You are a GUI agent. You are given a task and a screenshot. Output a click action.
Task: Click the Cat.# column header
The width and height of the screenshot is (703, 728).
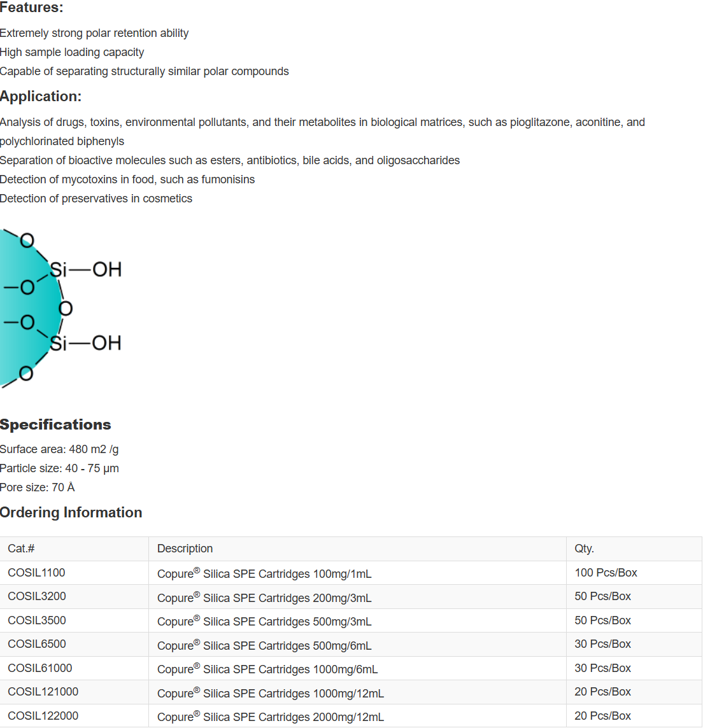(21, 549)
